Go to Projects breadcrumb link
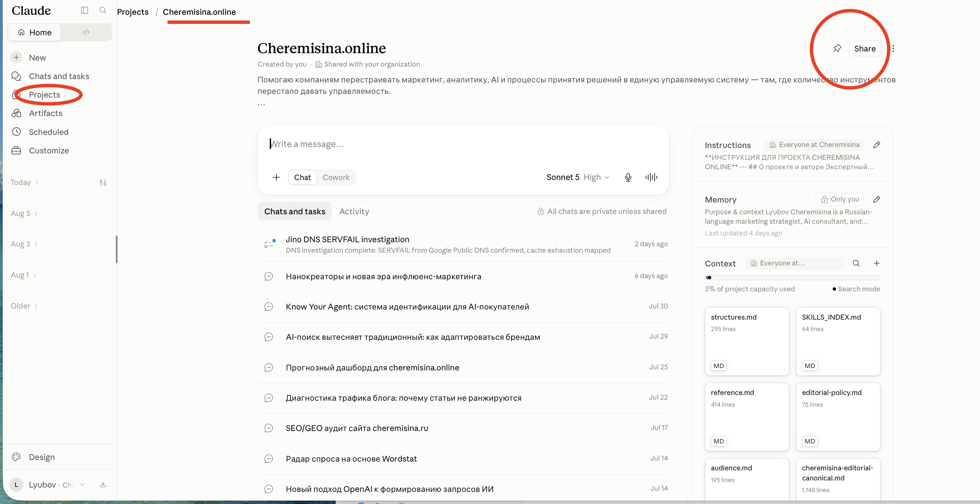The height and width of the screenshot is (504, 980). 133,12
